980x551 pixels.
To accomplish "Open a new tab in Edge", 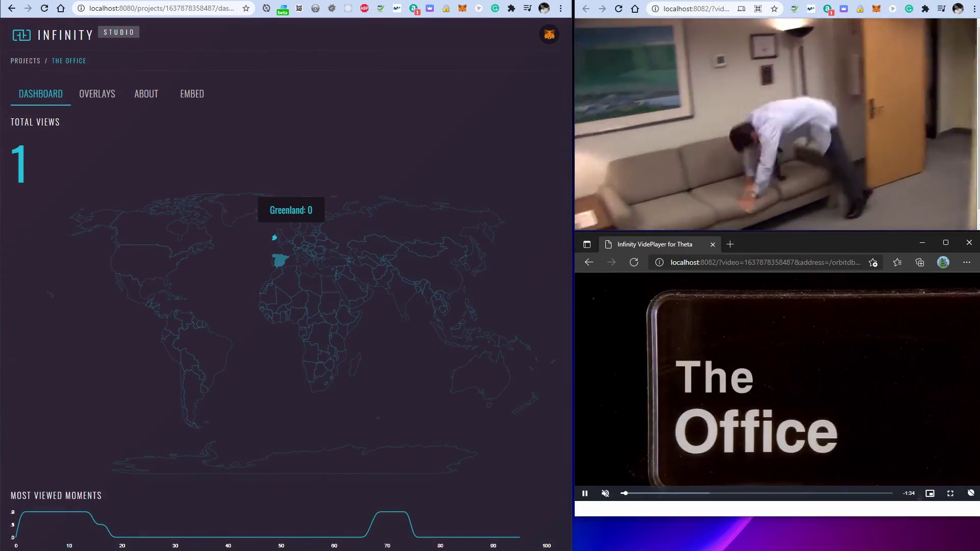I will click(730, 244).
